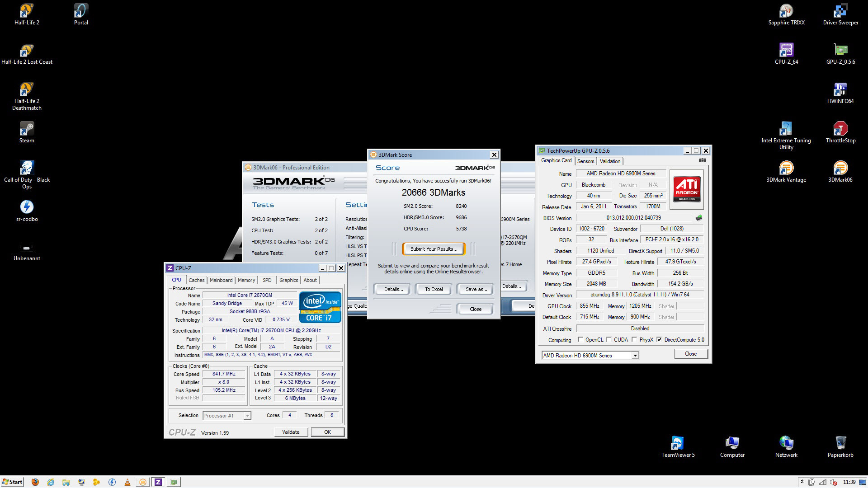The height and width of the screenshot is (488, 868).
Task: Open the HWiNFO64 desktop shortcut
Action: pyautogui.click(x=840, y=93)
